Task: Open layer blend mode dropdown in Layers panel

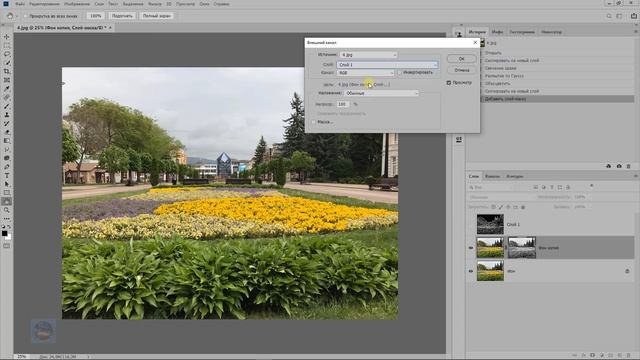Action: click(500, 197)
